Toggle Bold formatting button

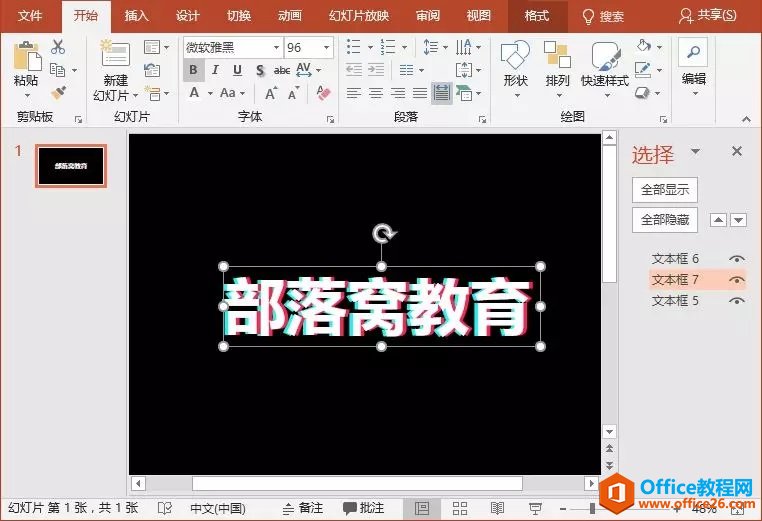pyautogui.click(x=193, y=70)
